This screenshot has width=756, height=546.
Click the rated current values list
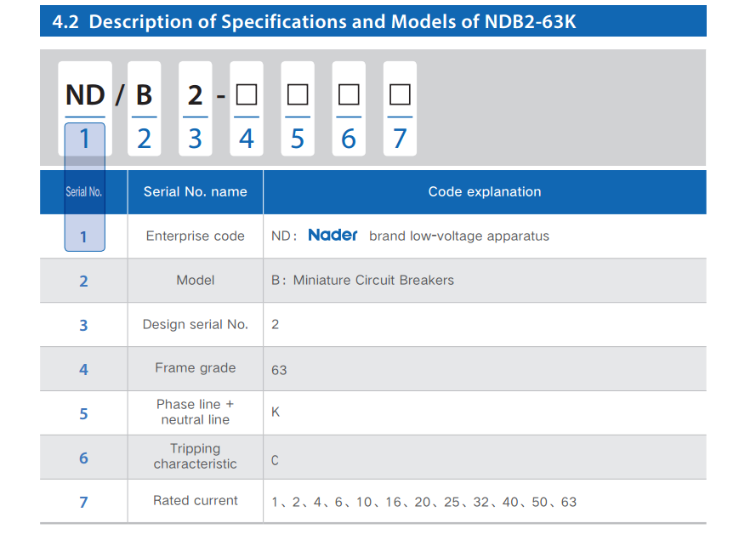coord(423,502)
